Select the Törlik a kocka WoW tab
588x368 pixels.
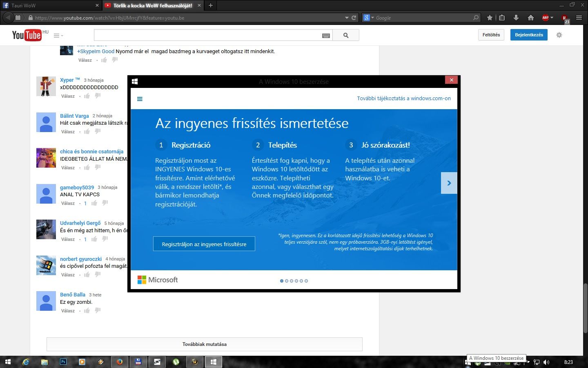click(152, 5)
